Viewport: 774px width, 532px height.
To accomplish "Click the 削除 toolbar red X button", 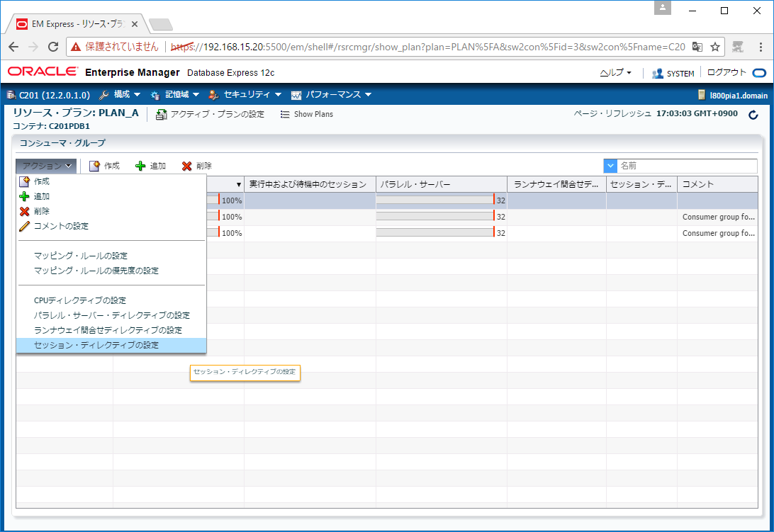I will pyautogui.click(x=196, y=166).
